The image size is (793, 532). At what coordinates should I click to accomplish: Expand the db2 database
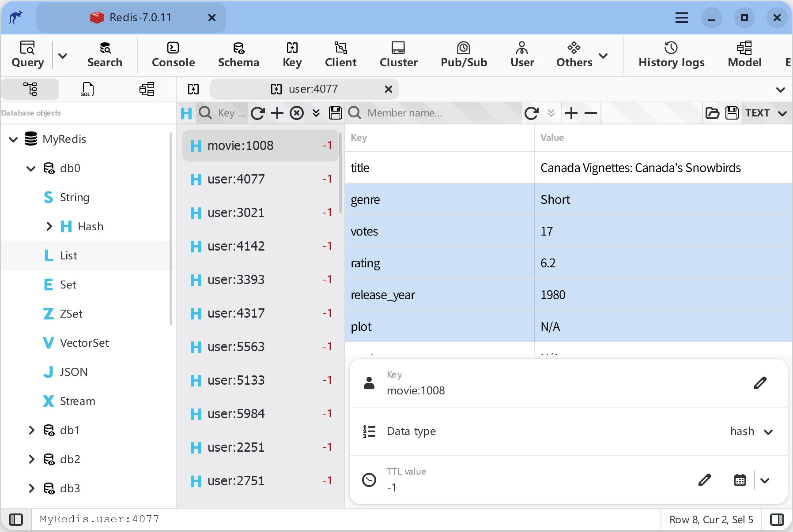tap(31, 459)
